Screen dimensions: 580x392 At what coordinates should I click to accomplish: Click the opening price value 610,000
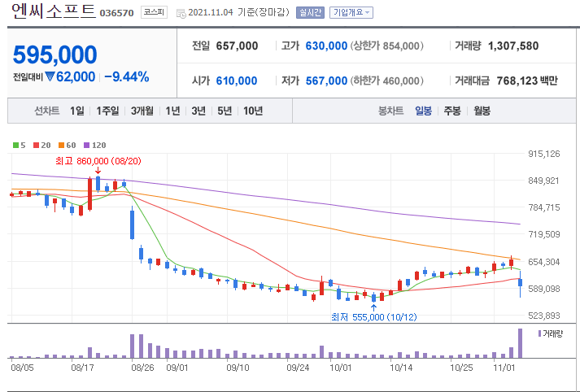[237, 81]
